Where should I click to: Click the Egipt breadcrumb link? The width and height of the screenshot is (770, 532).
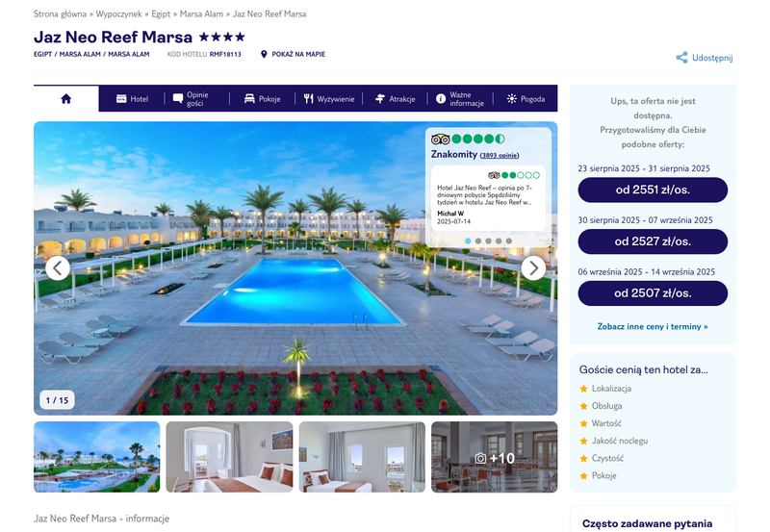[161, 13]
